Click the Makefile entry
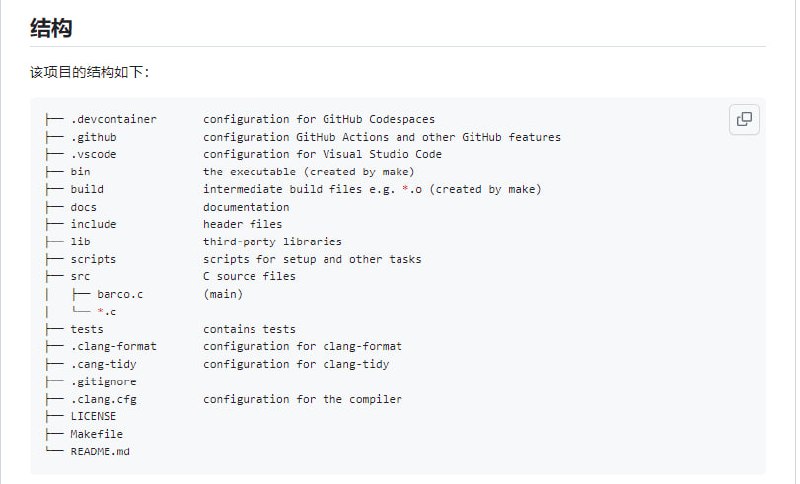Viewport: 800px width, 484px height. coord(96,434)
